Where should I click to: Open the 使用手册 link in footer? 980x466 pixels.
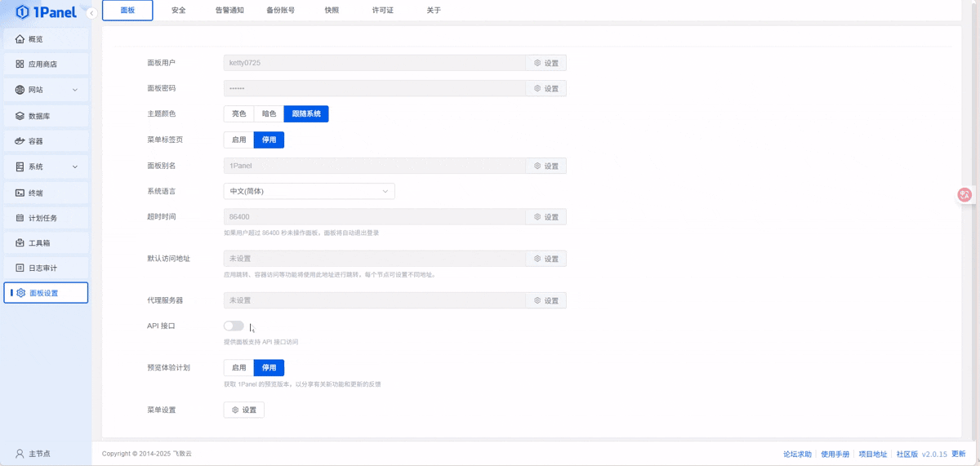coord(835,454)
